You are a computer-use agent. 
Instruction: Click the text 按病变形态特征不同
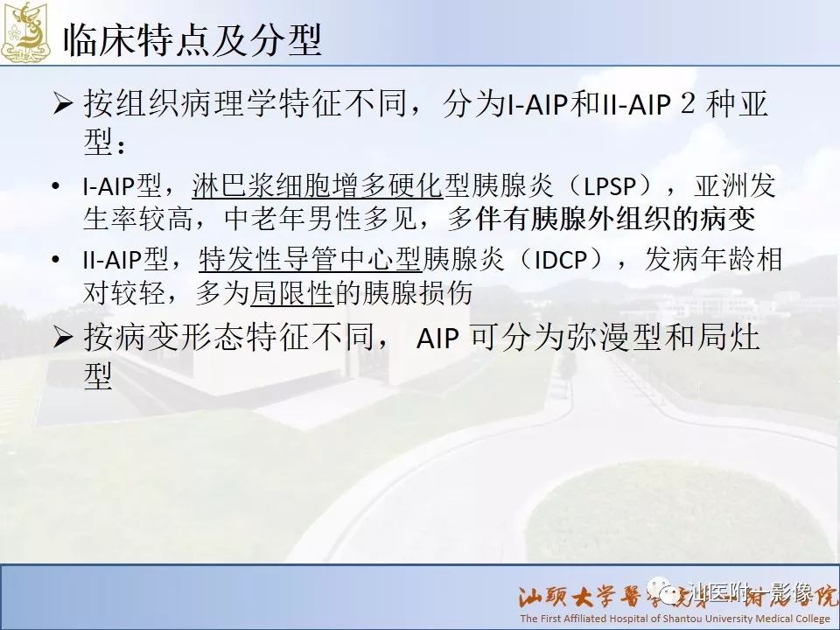[228, 338]
